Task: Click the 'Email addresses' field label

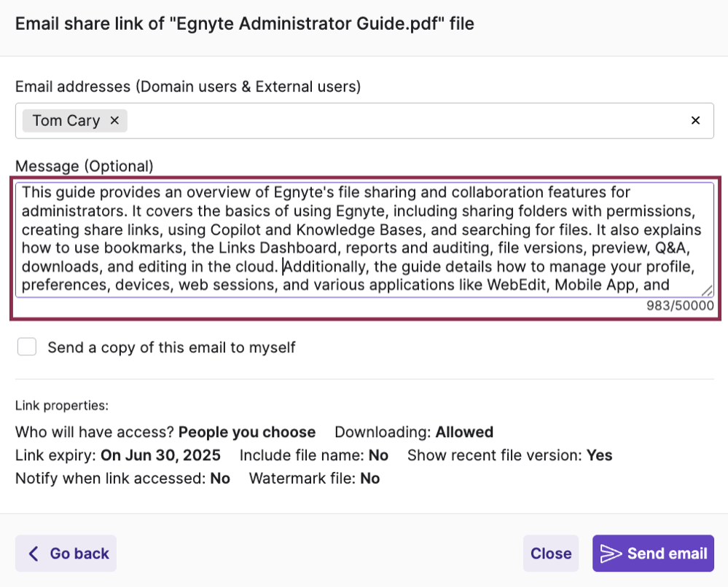Action: pyautogui.click(x=188, y=87)
